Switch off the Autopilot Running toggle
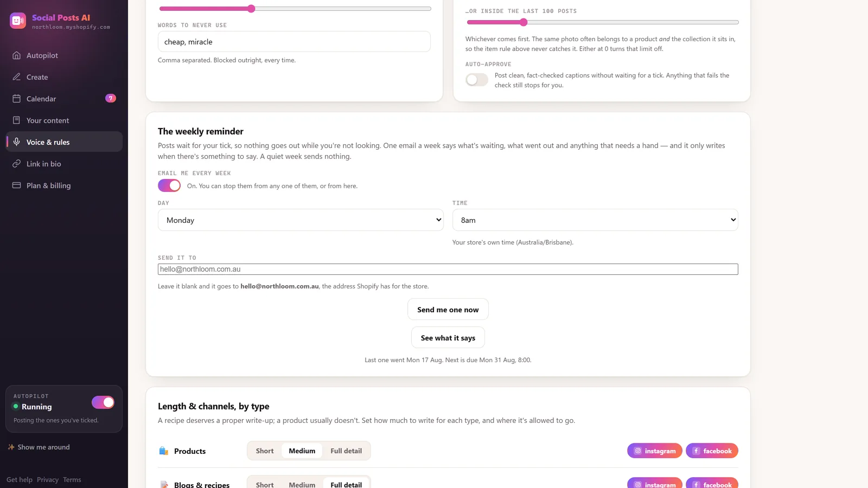Viewport: 868px width, 488px height. [x=103, y=402]
